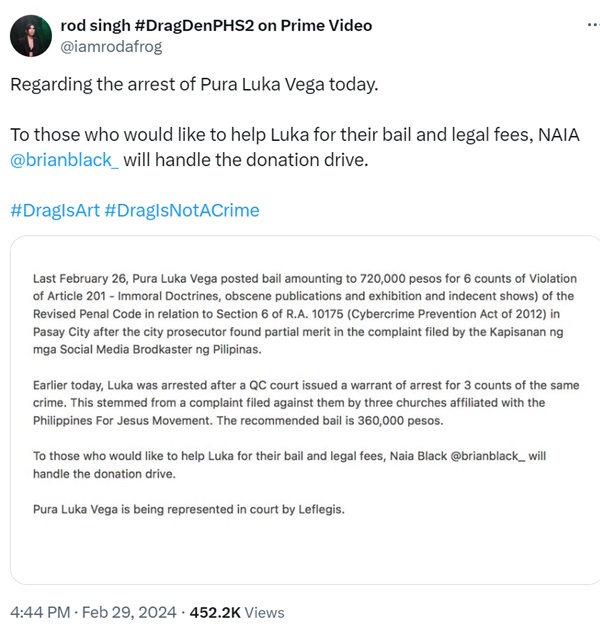600x626 pixels.
Task: Click the 4:44 PM timestamp
Action: pyautogui.click(x=38, y=612)
